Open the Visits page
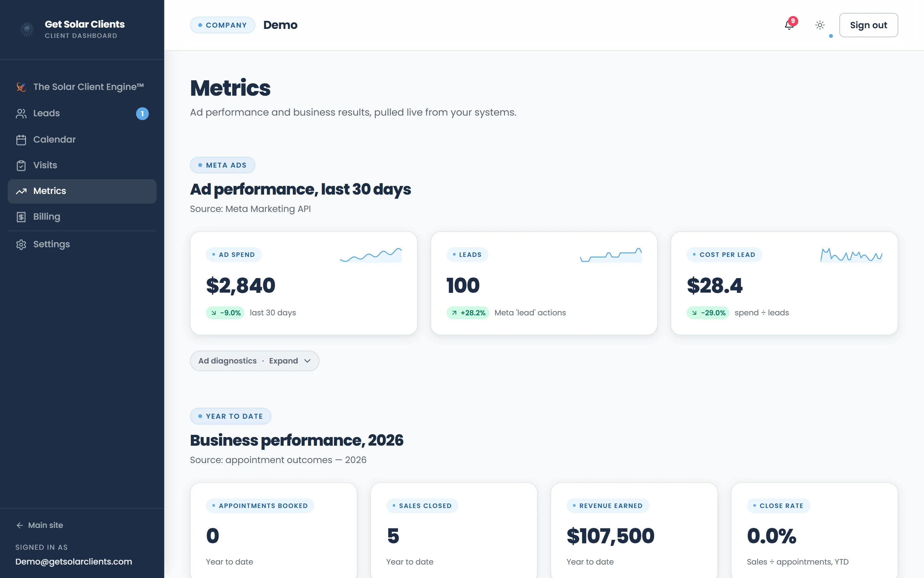This screenshot has height=578, width=924. click(x=82, y=165)
